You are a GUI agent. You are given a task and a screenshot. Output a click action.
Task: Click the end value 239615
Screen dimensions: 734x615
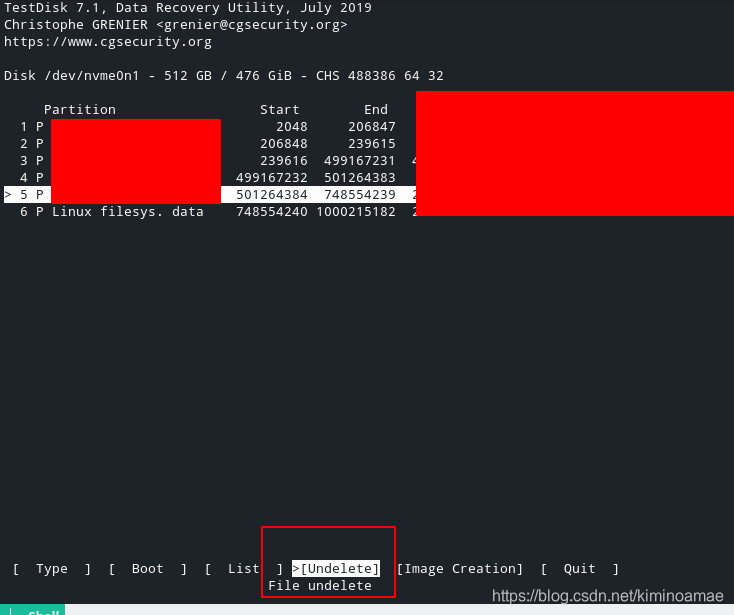point(372,144)
